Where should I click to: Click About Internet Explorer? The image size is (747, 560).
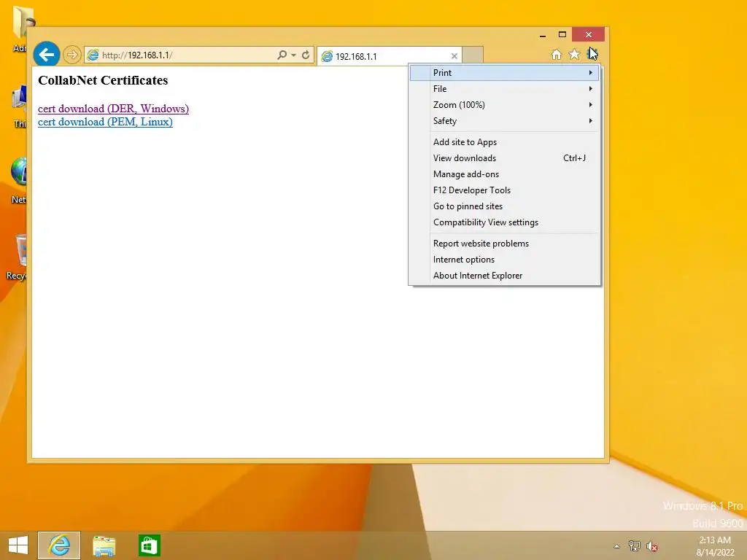pos(505,276)
